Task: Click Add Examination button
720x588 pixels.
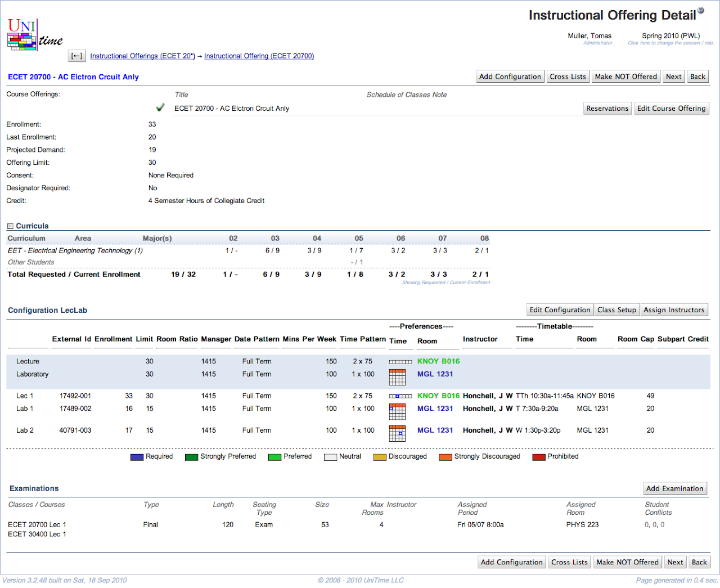Action: (x=674, y=488)
